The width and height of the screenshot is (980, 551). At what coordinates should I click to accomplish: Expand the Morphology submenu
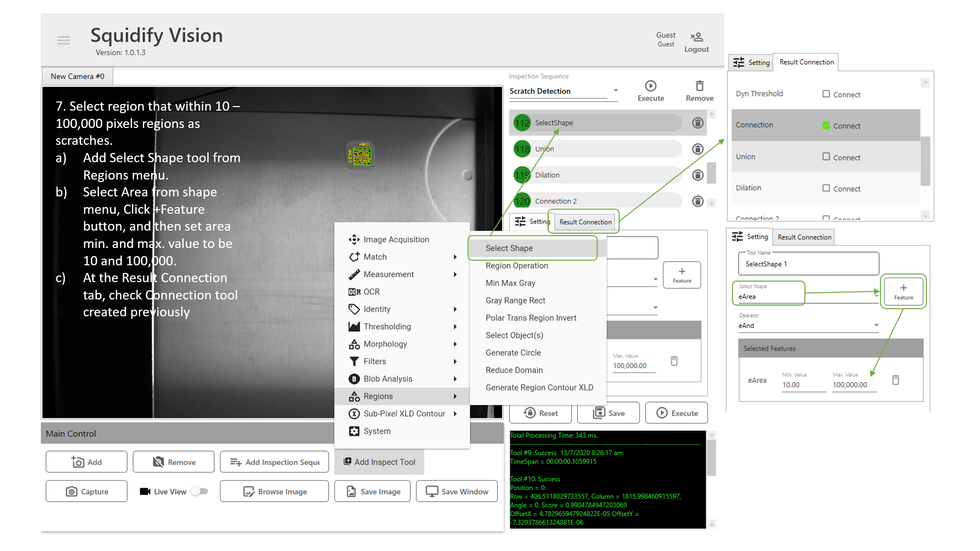455,344
